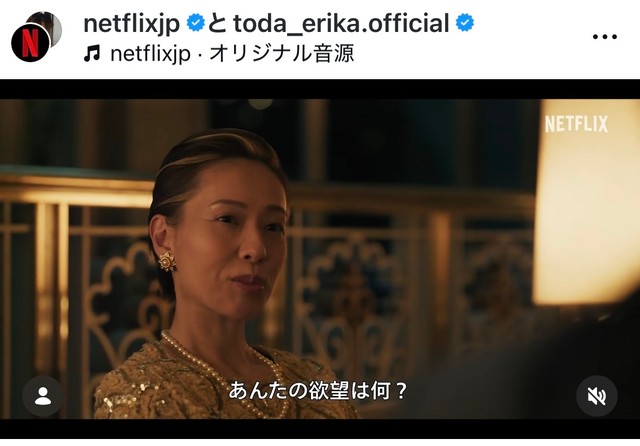Open the toda_erika.official profile link
Screen dimensions: 640x446
point(341,23)
